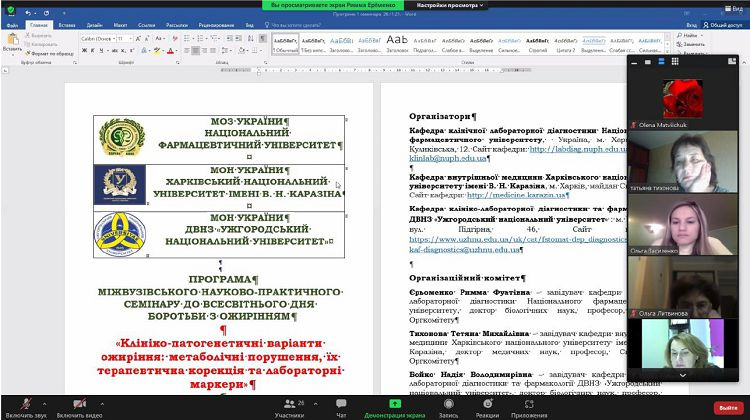Click the numbered list icon

pos(201,38)
